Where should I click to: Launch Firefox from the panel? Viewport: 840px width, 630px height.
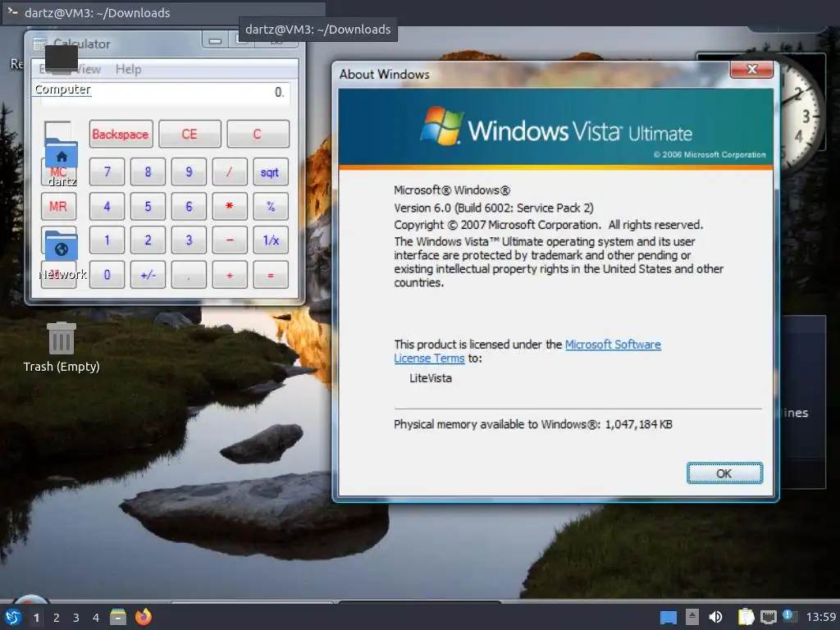tap(143, 617)
